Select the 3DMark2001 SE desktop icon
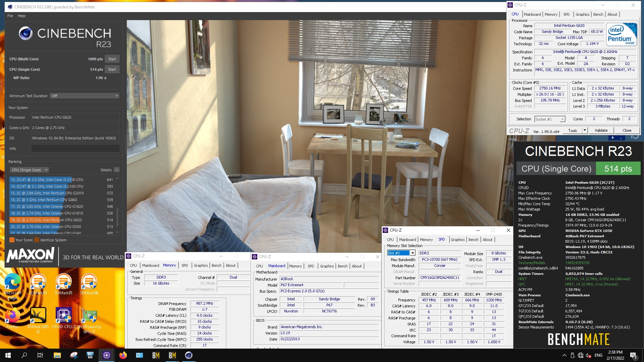644x362 pixels. point(38,320)
